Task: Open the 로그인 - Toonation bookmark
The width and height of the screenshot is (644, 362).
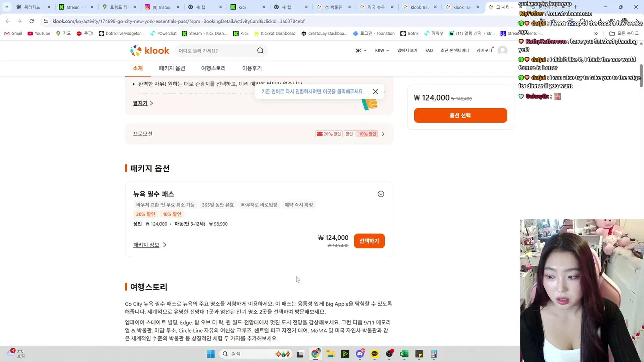Action: tap(374, 33)
